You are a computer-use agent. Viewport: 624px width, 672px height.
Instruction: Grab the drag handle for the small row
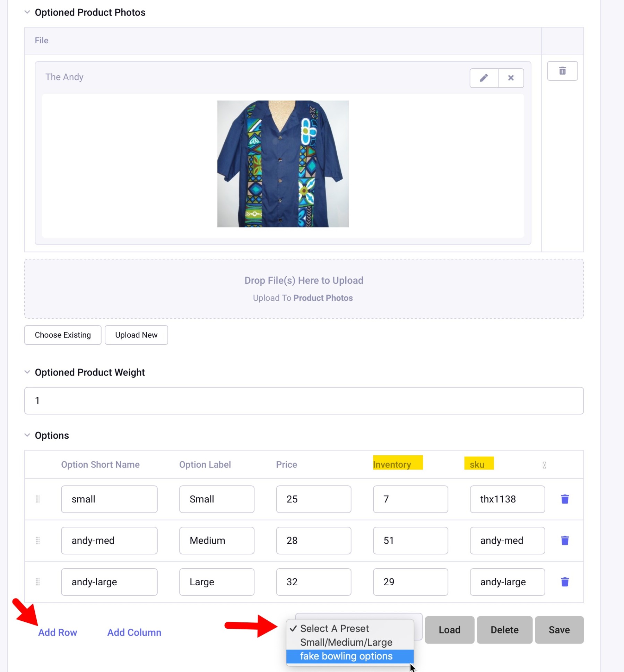tap(38, 499)
